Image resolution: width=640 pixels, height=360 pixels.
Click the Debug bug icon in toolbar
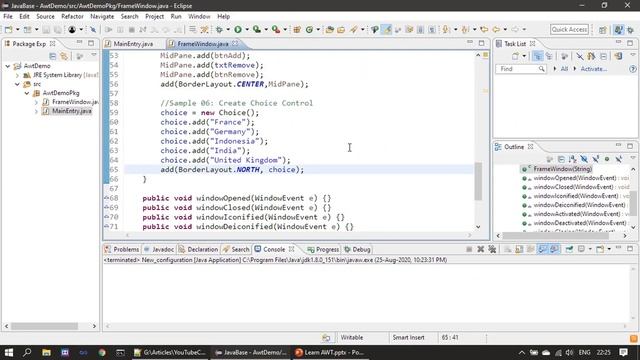pyautogui.click(x=220, y=29)
